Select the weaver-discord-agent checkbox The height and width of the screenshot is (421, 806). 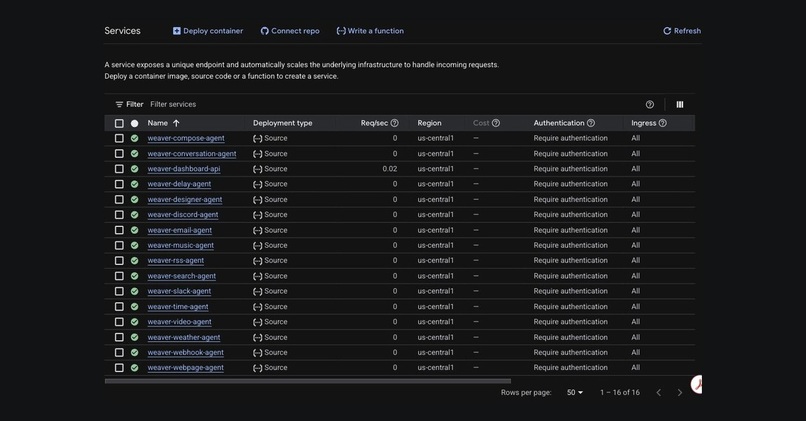pos(119,215)
